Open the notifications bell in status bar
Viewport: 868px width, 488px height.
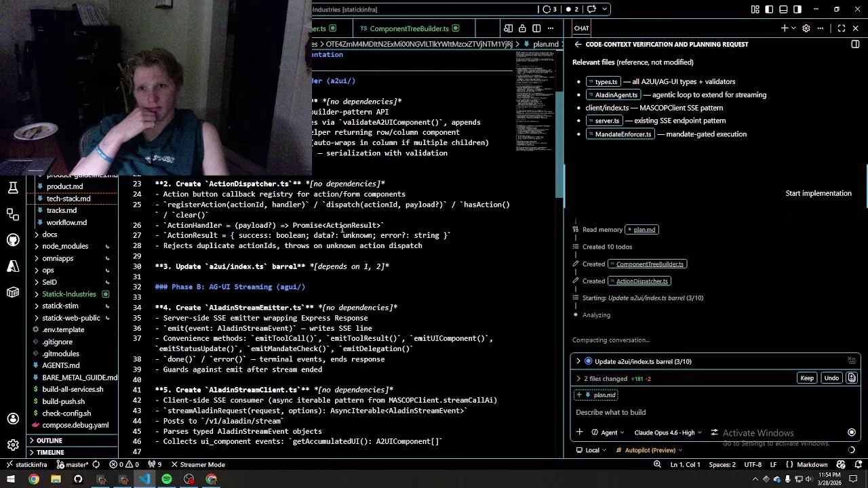pyautogui.click(x=857, y=464)
